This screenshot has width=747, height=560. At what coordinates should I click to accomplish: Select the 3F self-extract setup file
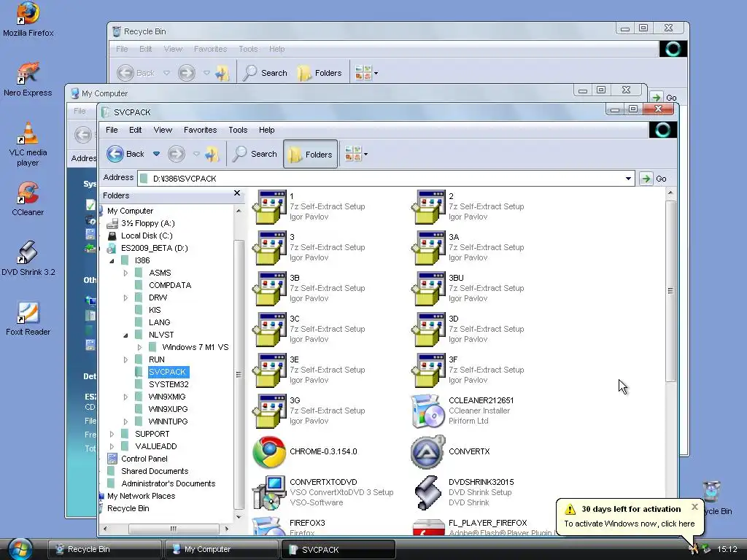(469, 370)
